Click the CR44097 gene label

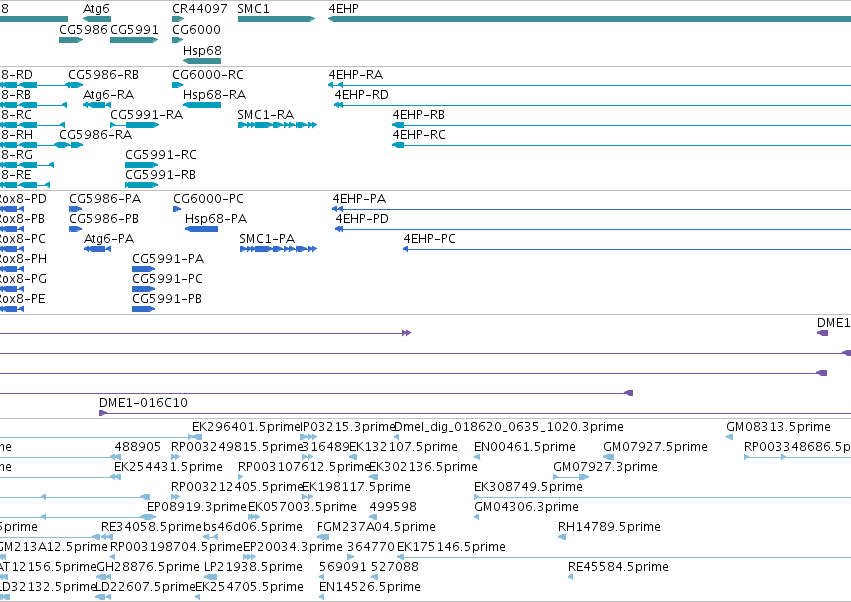click(200, 9)
